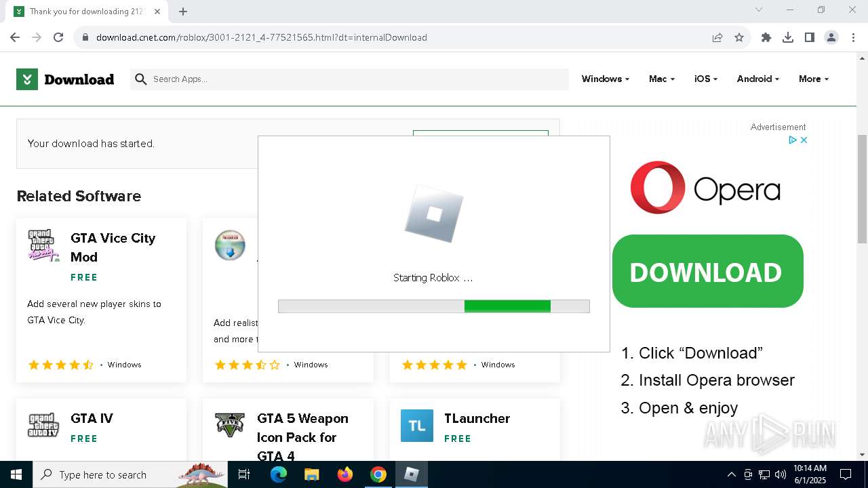Open the GTA IV title link
Screen dimensions: 868x488
click(92, 418)
